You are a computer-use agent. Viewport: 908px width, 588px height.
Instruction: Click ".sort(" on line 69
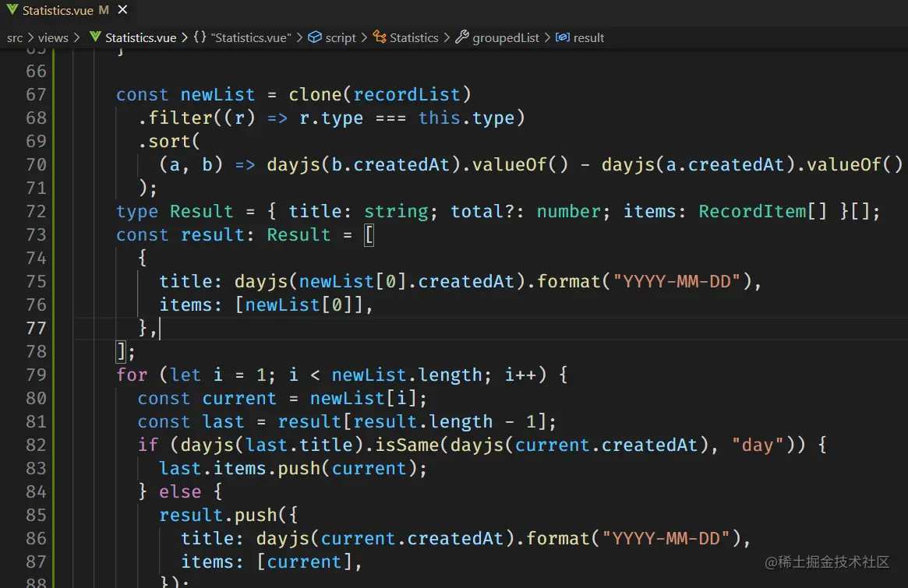[169, 141]
